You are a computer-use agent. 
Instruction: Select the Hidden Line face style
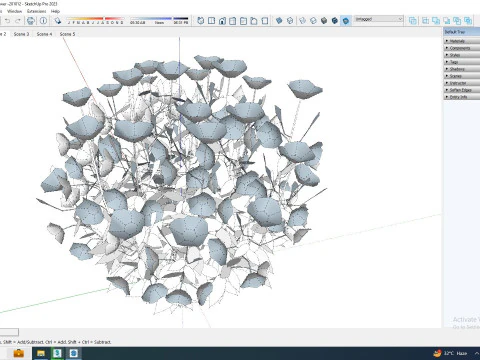coord(313,21)
